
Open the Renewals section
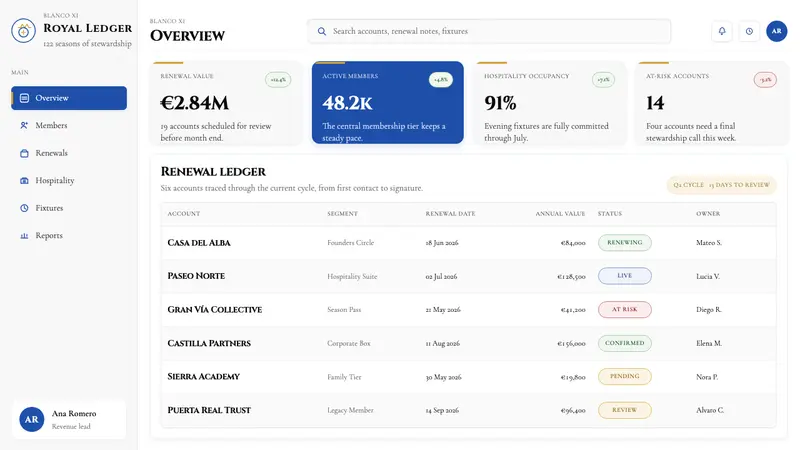[69, 153]
